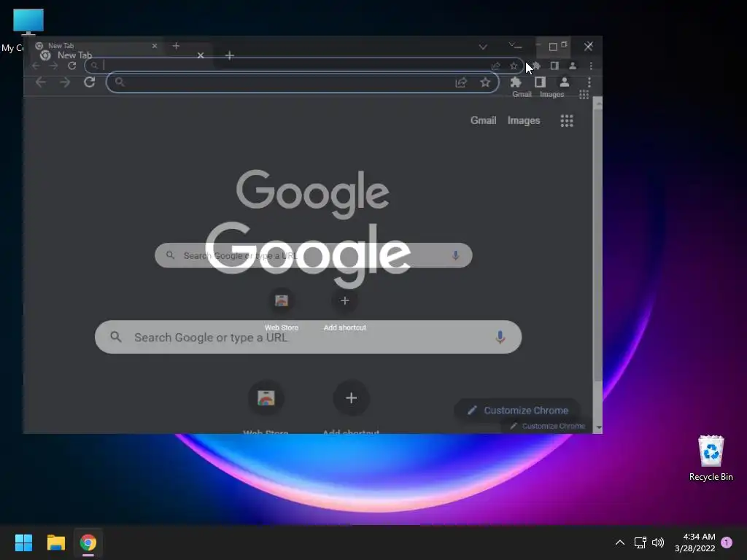The height and width of the screenshot is (560, 747).
Task: Open the smaller Web Store shortcut tile
Action: point(282,301)
